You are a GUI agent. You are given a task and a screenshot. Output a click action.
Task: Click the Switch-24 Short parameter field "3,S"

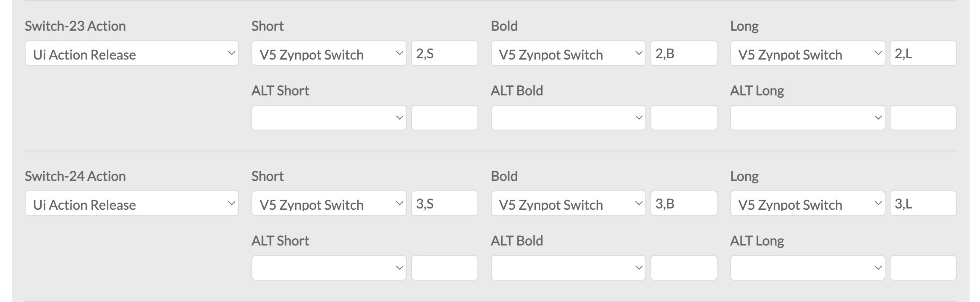click(x=444, y=203)
